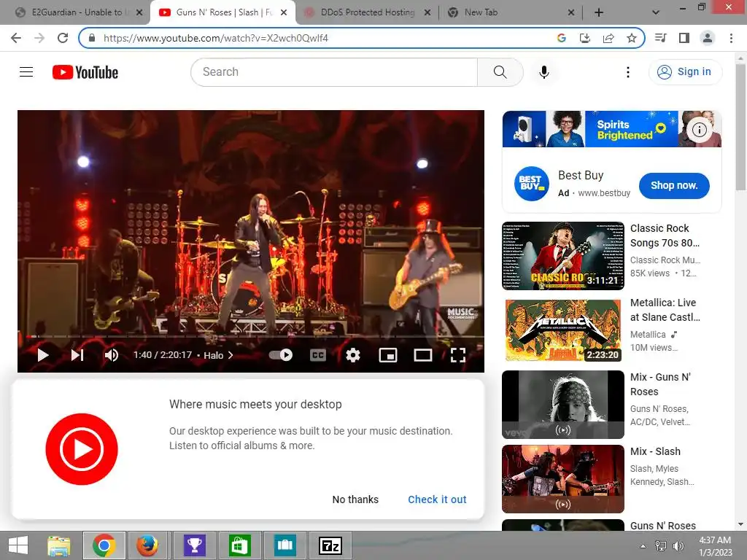Toggle the Chrome side panel

click(x=684, y=38)
